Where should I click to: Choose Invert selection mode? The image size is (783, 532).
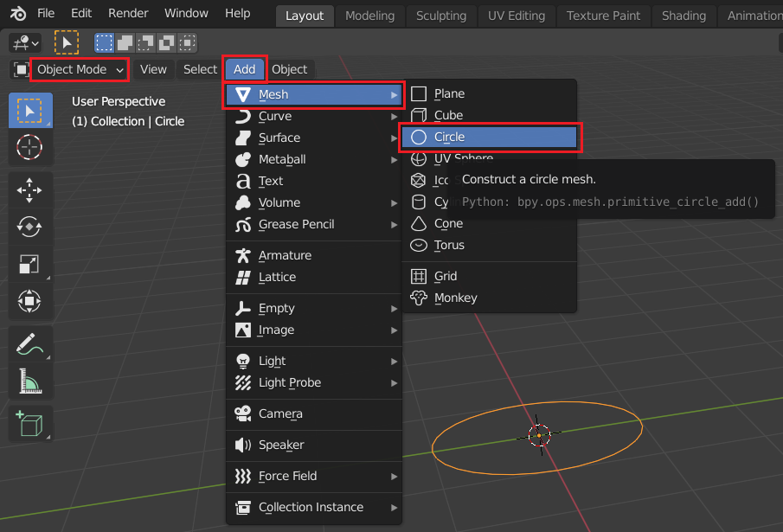166,43
